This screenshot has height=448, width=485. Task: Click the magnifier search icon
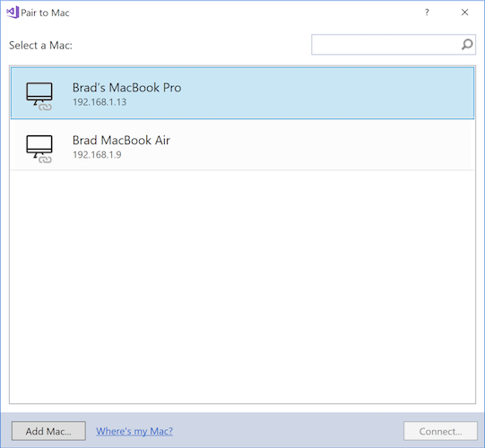[x=467, y=45]
